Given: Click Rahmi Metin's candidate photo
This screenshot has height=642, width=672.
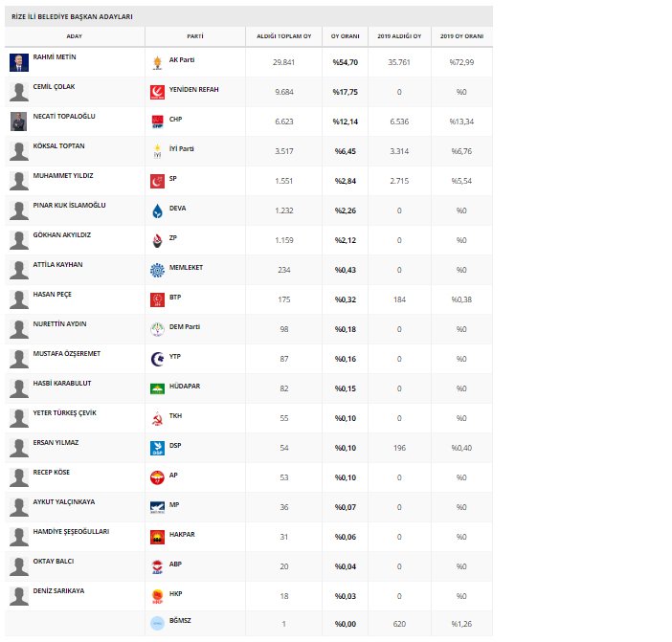Looking at the screenshot, I should (18, 63).
